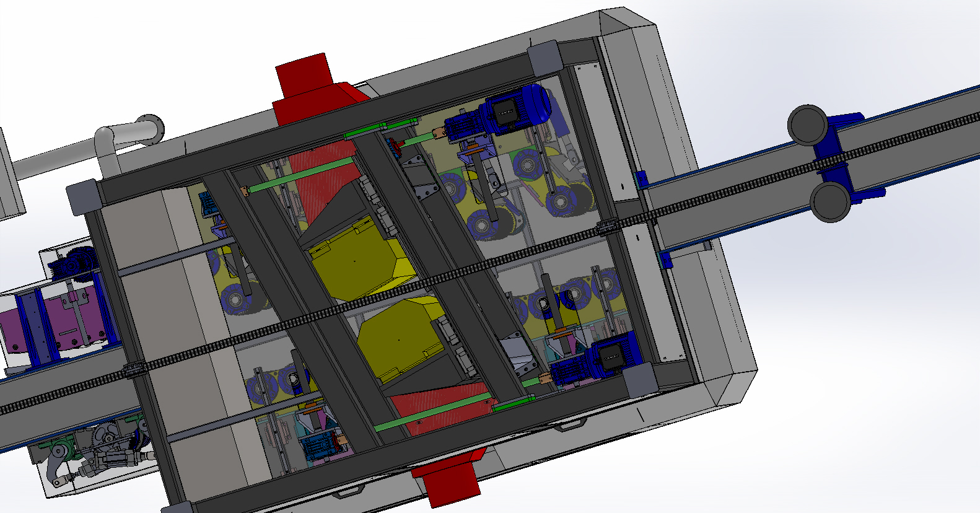
Task: Click the grey corner bracket nearest the white pipe
Action: click(84, 197)
